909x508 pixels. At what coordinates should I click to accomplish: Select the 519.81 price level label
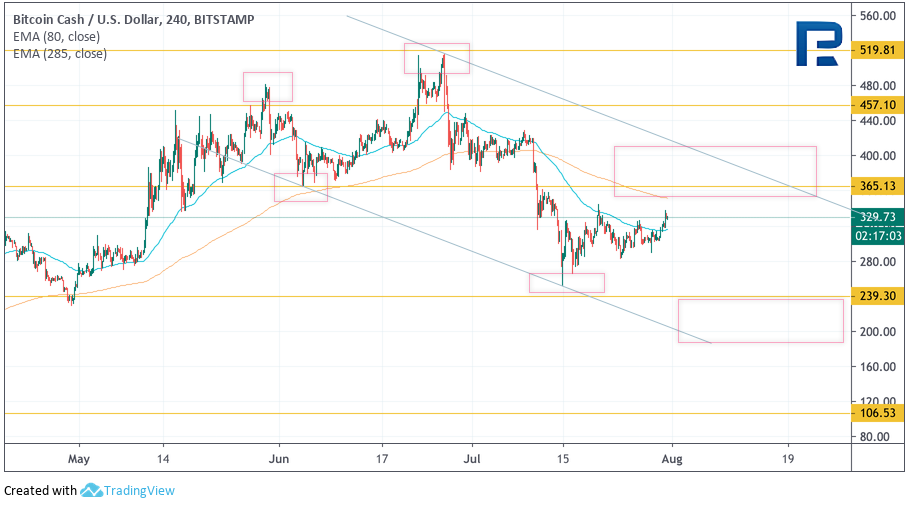tap(876, 50)
